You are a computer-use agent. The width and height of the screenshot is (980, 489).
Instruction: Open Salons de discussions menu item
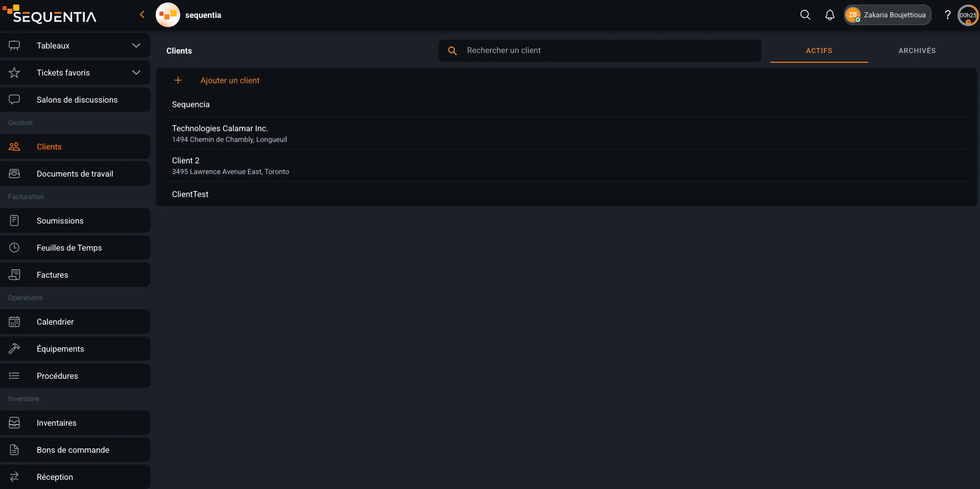(x=75, y=100)
